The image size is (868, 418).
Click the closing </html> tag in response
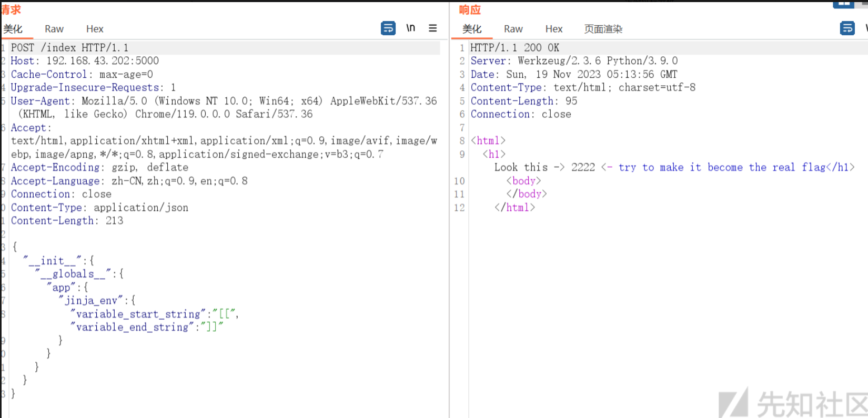[x=514, y=208]
